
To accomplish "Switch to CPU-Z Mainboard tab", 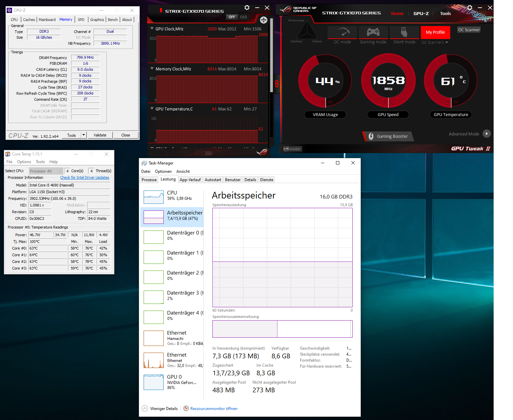I will tap(47, 20).
